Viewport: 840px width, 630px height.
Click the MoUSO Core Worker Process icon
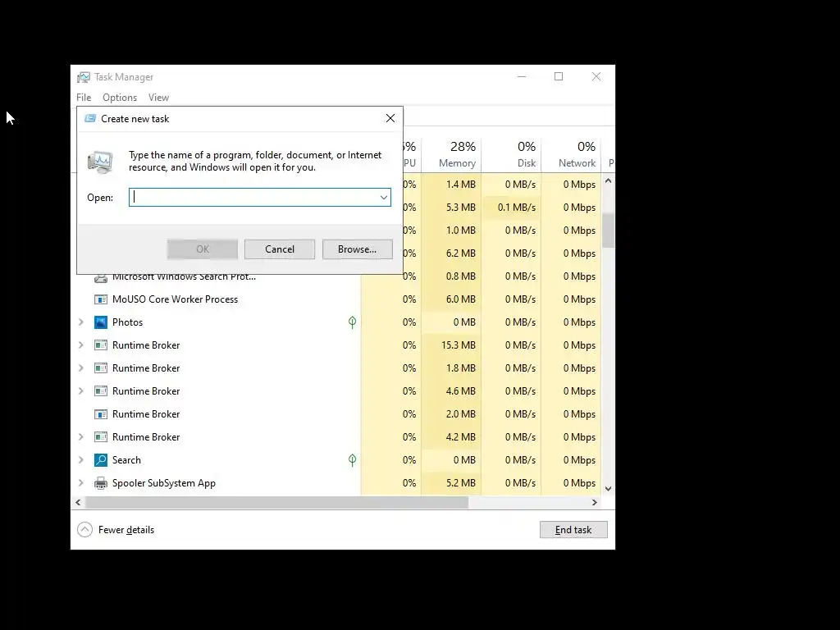[101, 299]
